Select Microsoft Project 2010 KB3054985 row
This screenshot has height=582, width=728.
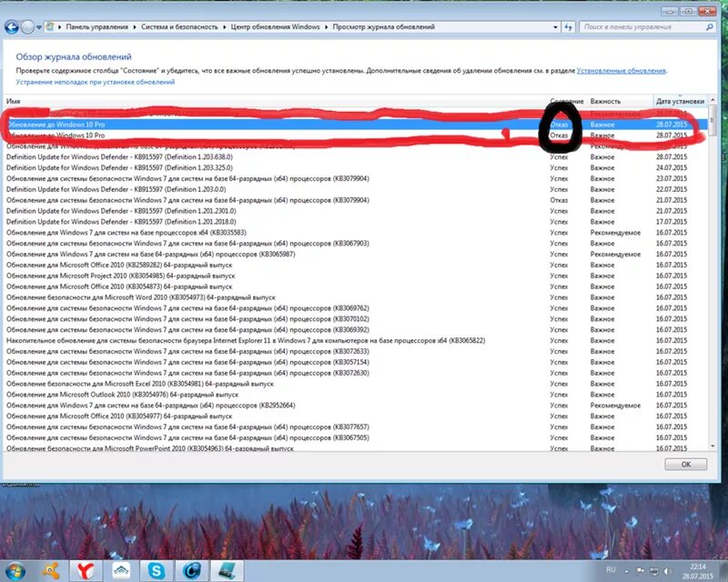356,276
